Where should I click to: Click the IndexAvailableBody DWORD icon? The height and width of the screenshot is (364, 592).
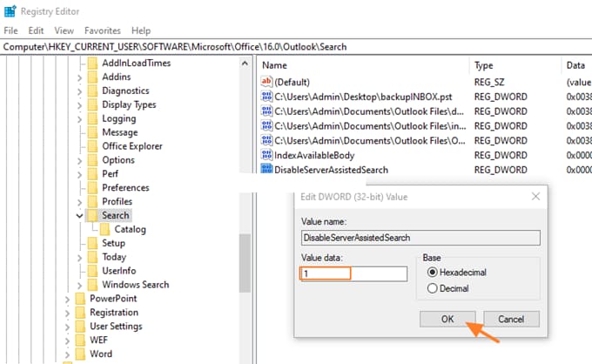(x=266, y=155)
